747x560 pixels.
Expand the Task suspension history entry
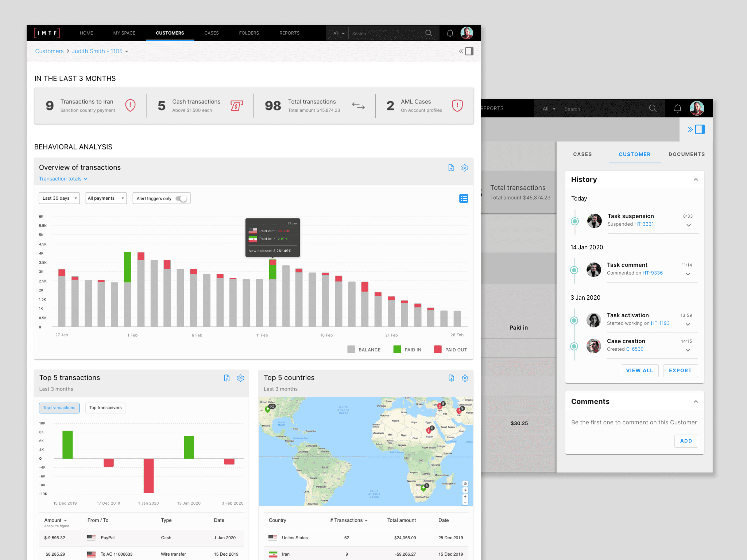[x=688, y=225]
